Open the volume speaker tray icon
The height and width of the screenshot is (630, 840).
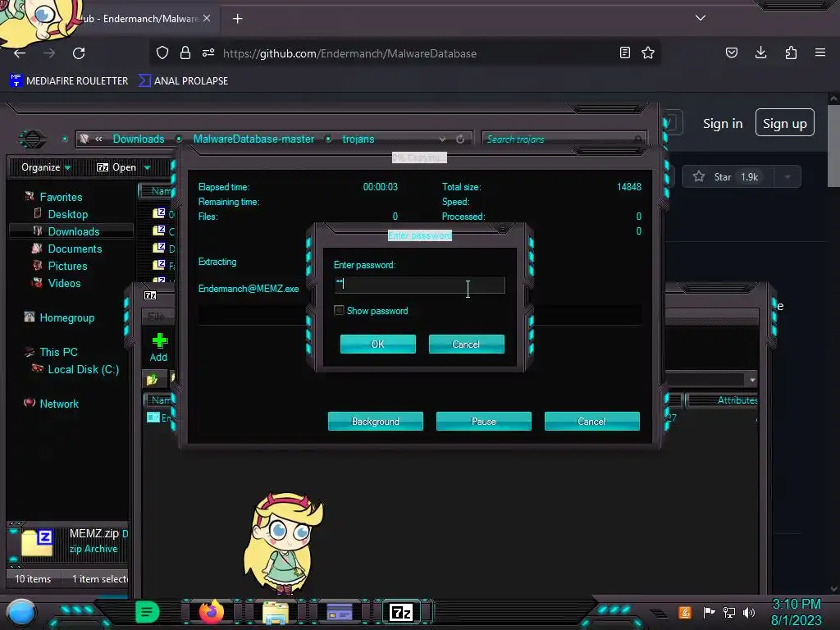pyautogui.click(x=749, y=612)
